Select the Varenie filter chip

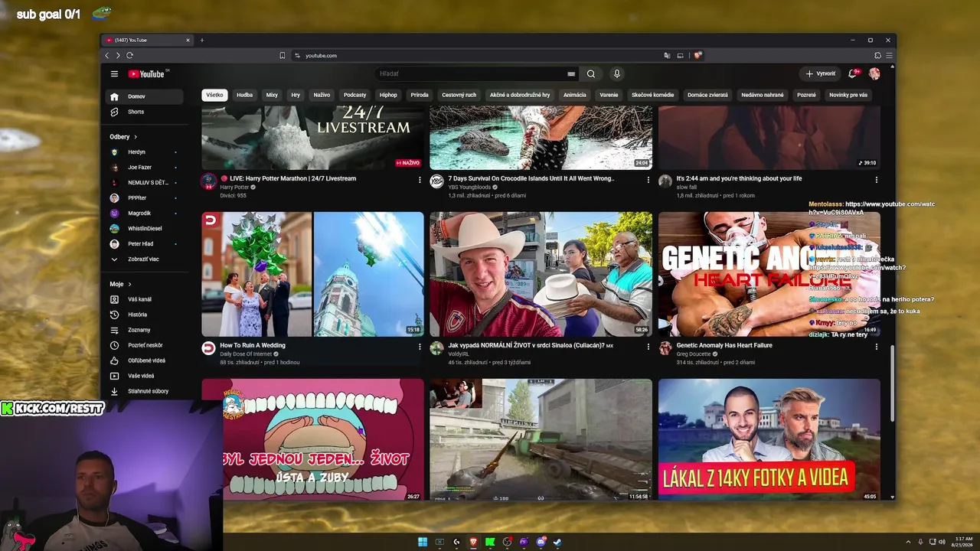[x=609, y=95]
